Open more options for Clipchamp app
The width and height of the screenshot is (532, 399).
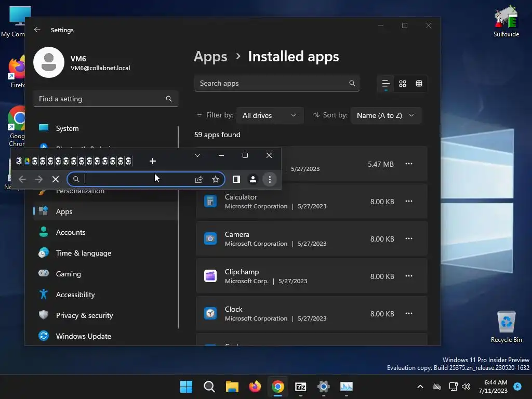409,276
